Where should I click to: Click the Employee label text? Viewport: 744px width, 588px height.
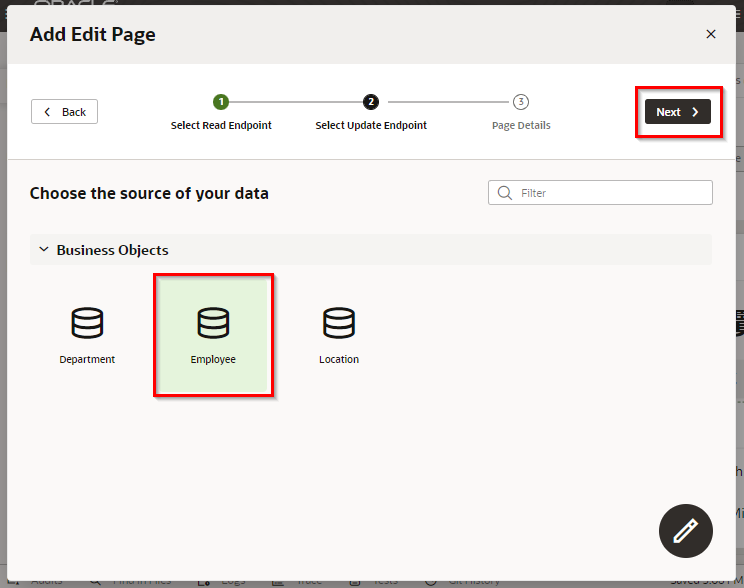pos(213,360)
